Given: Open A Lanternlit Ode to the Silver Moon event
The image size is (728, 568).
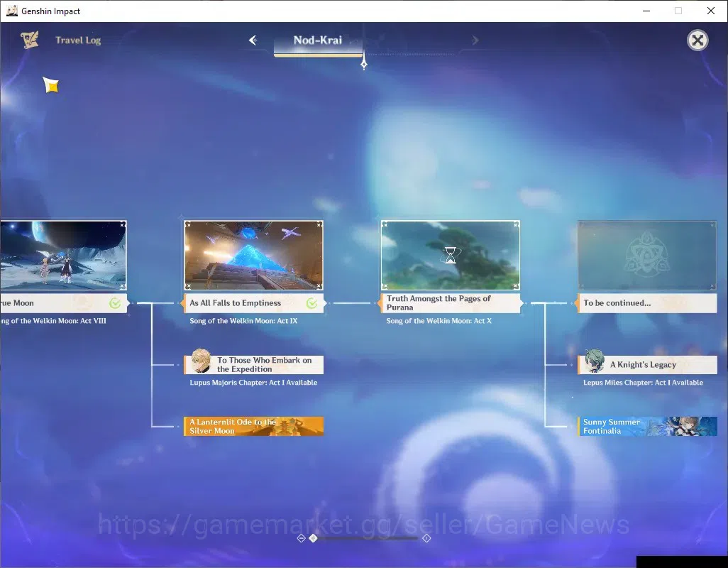Looking at the screenshot, I should [253, 426].
